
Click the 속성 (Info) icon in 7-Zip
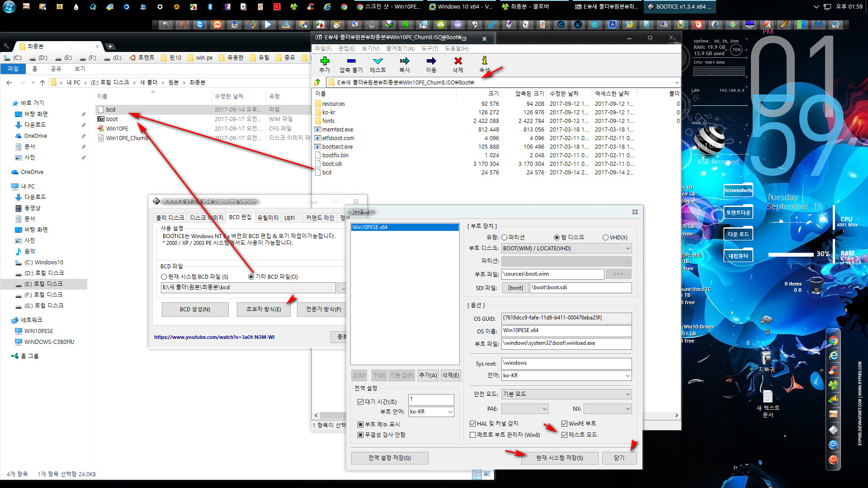[485, 61]
